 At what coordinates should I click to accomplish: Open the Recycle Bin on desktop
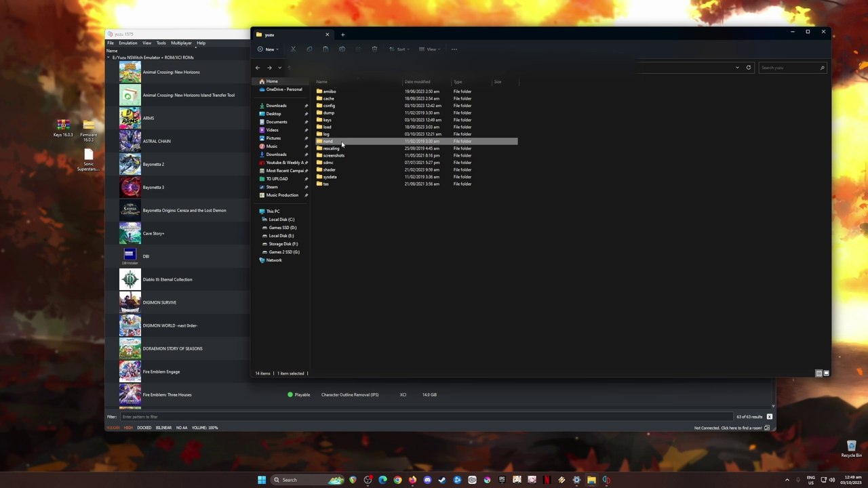(x=852, y=449)
